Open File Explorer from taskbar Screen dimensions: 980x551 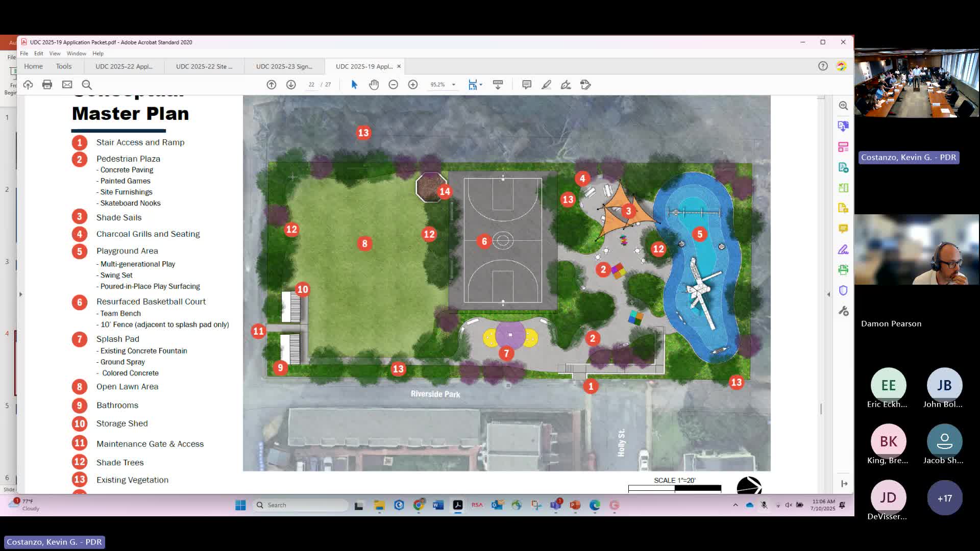(x=379, y=505)
